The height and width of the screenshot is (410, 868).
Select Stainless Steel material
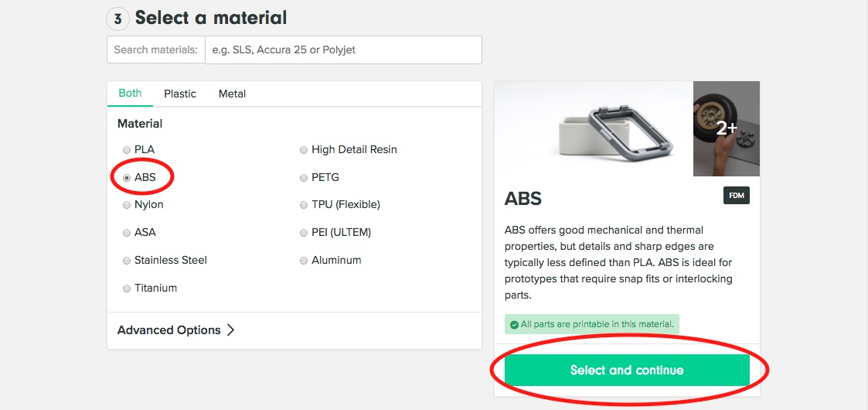coord(127,261)
